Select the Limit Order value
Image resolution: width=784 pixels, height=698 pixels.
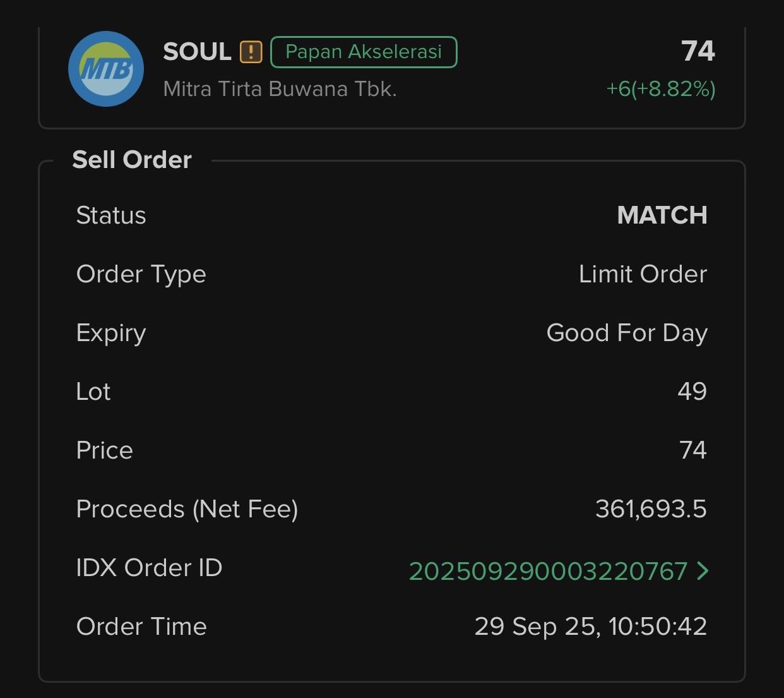tap(643, 274)
